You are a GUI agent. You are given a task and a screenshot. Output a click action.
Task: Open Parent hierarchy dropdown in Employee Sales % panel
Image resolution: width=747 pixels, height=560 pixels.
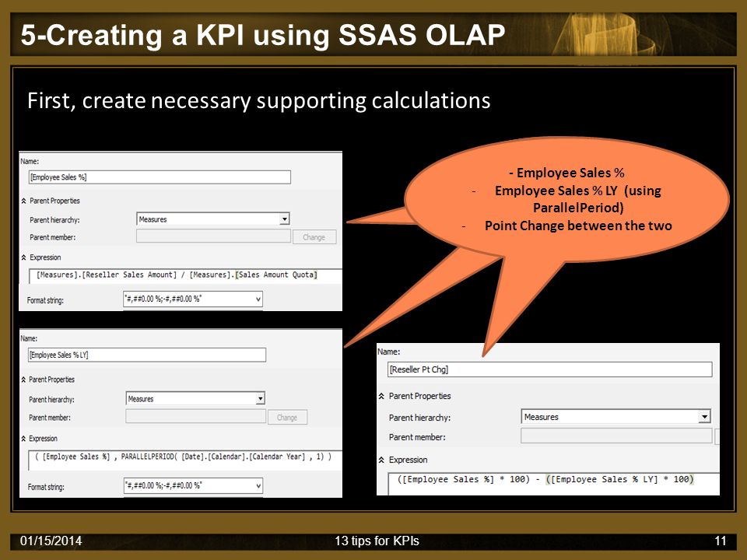click(285, 219)
